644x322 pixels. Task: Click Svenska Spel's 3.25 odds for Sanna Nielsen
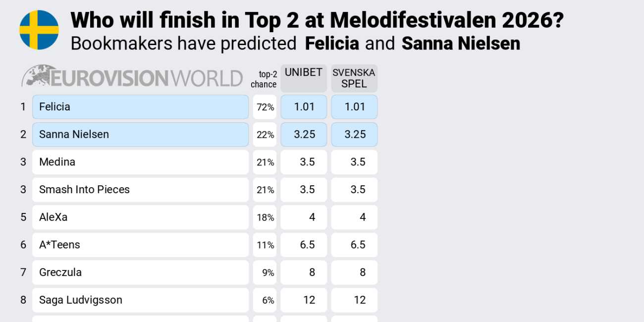tap(354, 135)
